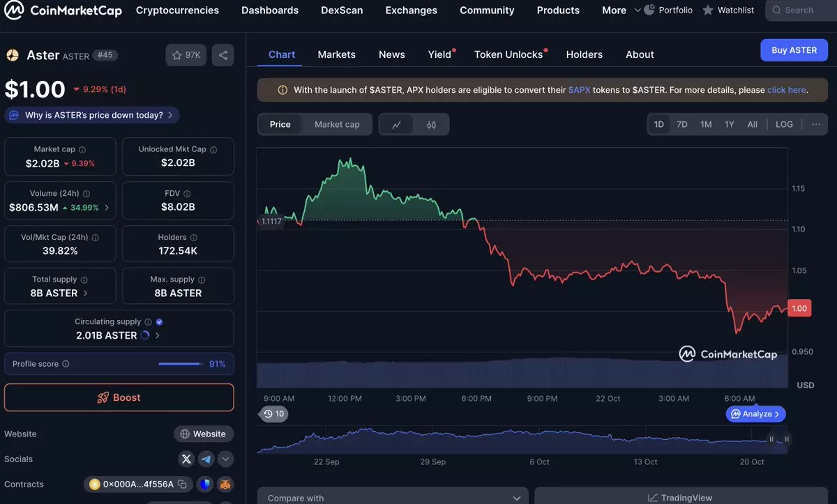
Task: Open the Telegram social link
Action: pyautogui.click(x=206, y=459)
